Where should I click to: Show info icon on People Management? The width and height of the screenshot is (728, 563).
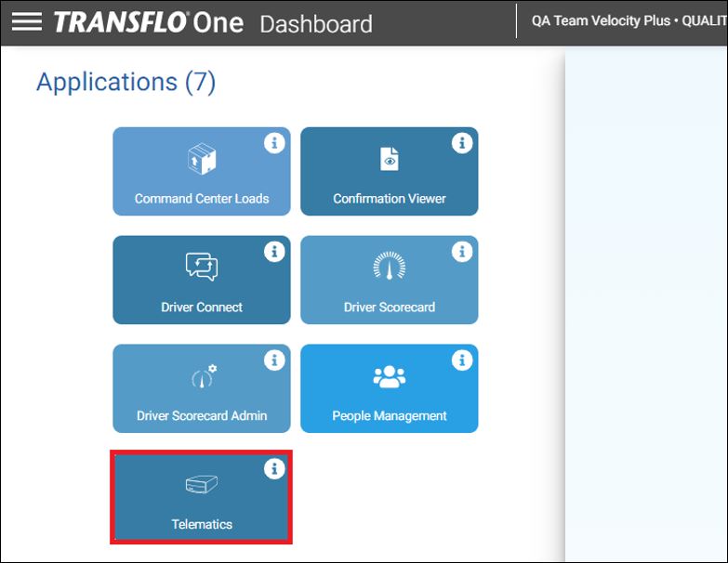pyautogui.click(x=462, y=360)
